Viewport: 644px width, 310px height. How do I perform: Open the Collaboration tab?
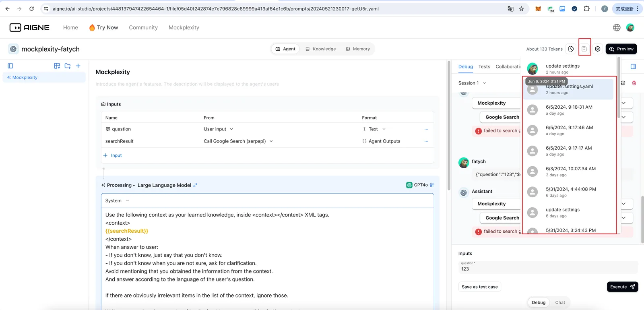[508, 66]
